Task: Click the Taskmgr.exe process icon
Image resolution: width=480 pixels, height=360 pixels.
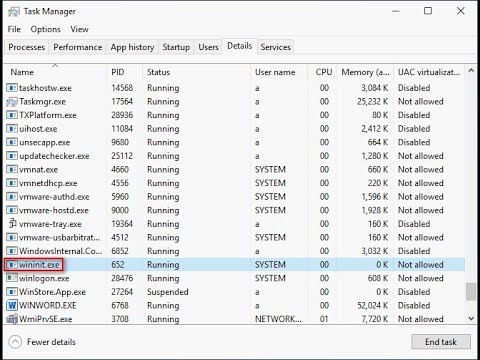Action: pyautogui.click(x=12, y=102)
